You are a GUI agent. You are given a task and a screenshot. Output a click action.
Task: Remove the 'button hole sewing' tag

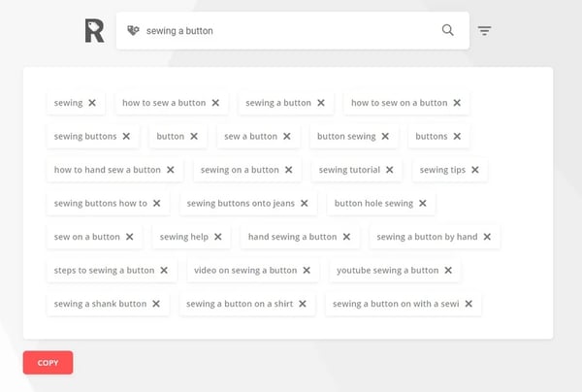point(423,204)
